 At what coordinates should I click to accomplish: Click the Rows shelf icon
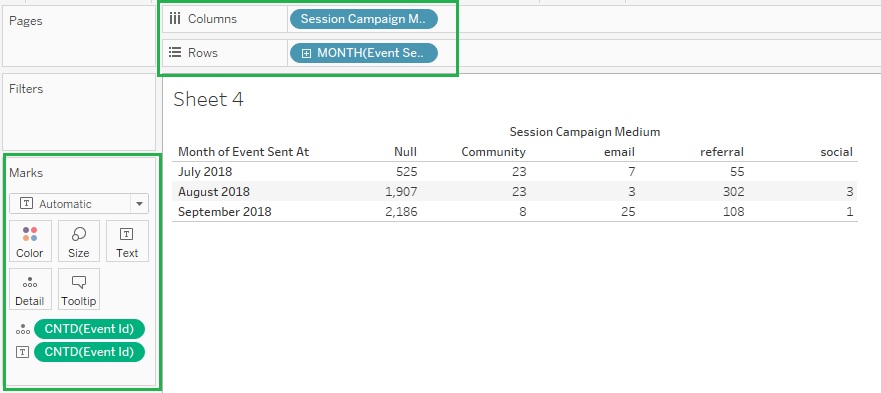pyautogui.click(x=175, y=52)
